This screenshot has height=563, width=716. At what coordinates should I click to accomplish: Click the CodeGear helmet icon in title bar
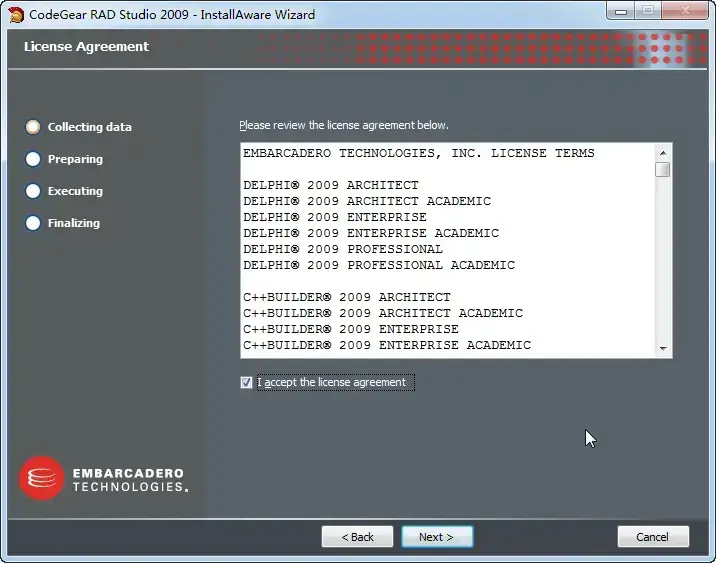click(x=16, y=15)
